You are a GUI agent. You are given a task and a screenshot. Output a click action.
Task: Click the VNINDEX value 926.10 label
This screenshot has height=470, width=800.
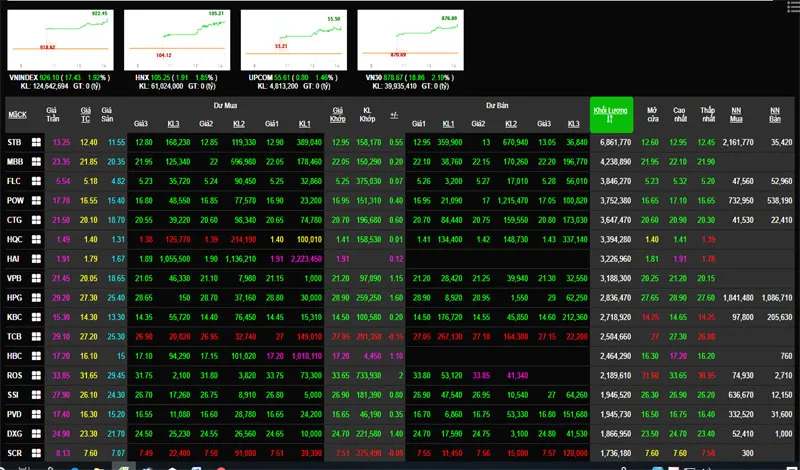[x=50, y=78]
